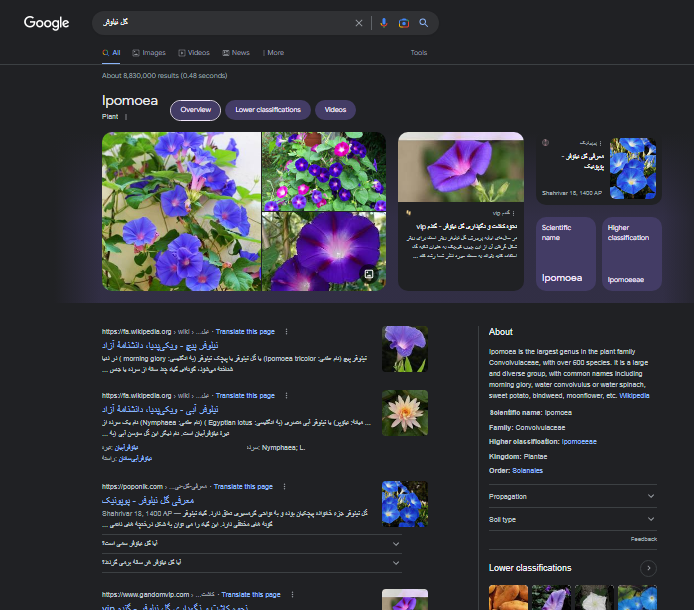Image resolution: width=694 pixels, height=610 pixels.
Task: Start voice search with microphone icon
Action: (x=384, y=23)
